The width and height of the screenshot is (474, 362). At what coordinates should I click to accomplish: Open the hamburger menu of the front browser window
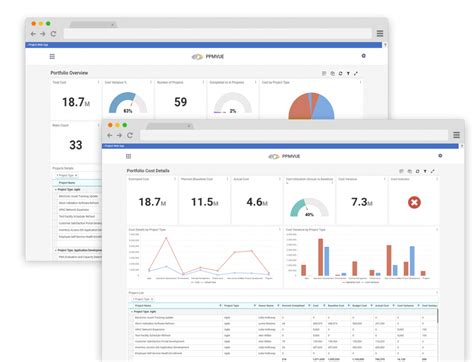(456, 135)
